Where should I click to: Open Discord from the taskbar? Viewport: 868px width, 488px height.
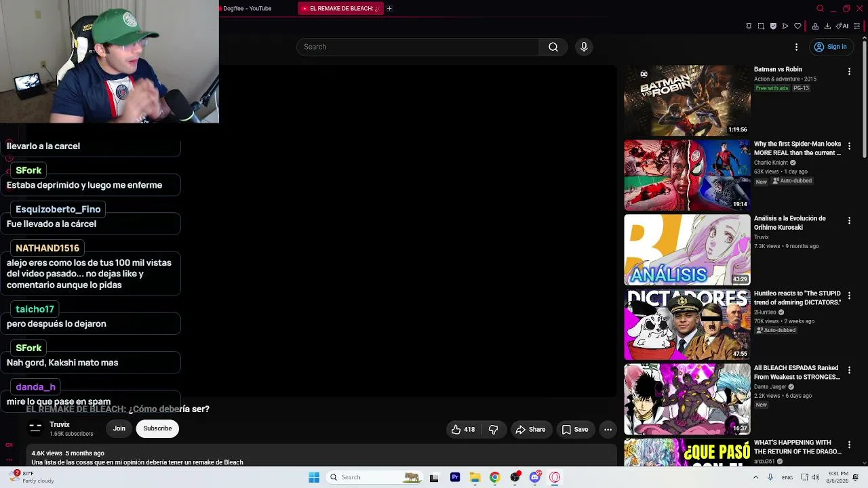tap(535, 477)
